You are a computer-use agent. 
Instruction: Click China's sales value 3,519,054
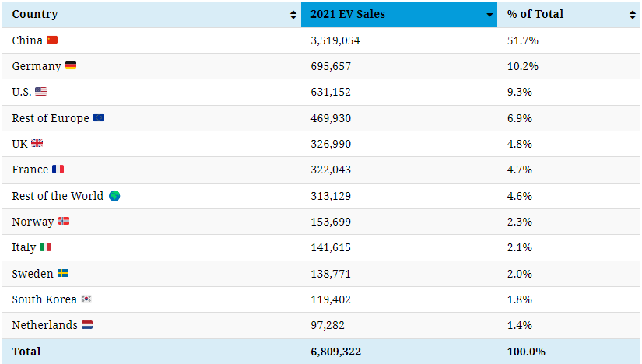point(335,40)
